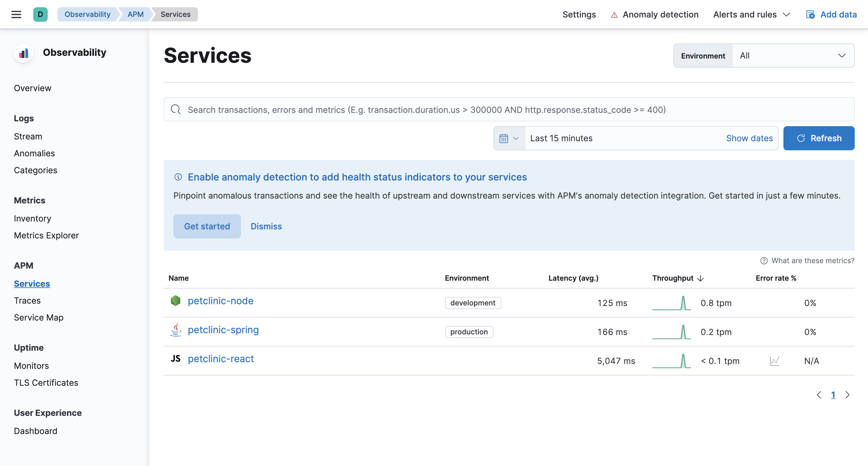The height and width of the screenshot is (466, 868).
Task: Click the Observability logo icon in sidebar
Action: tap(24, 53)
